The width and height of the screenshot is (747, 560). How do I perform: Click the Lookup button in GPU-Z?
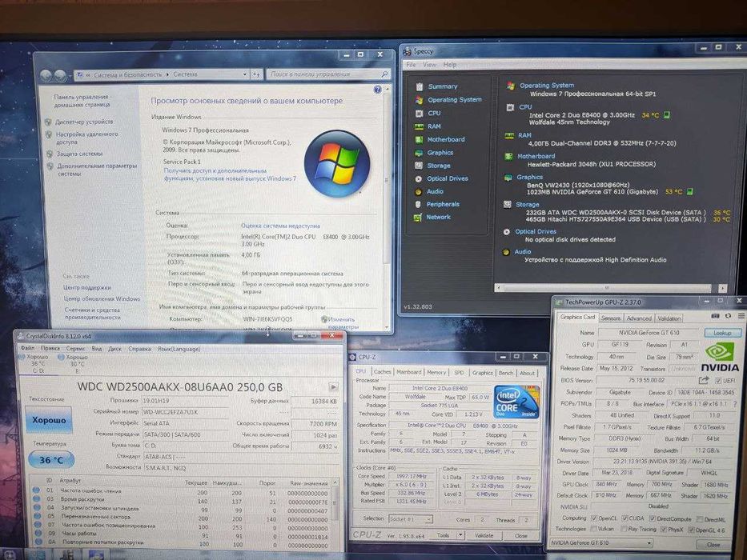click(x=721, y=333)
